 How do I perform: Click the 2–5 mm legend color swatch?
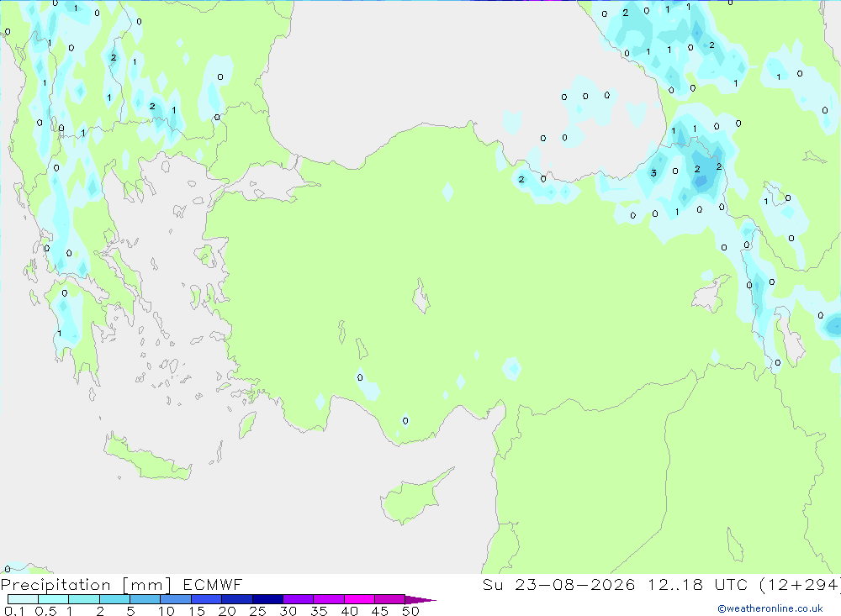114,599
